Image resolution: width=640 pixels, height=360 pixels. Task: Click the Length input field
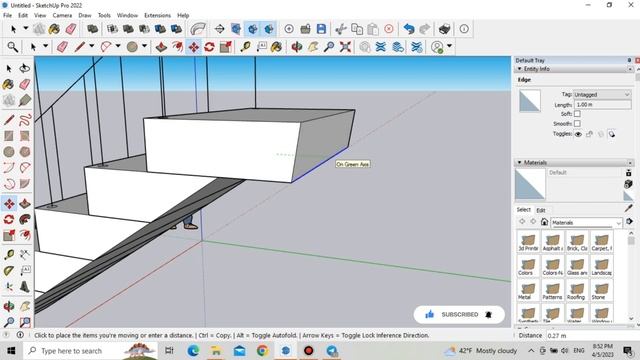[x=602, y=104]
